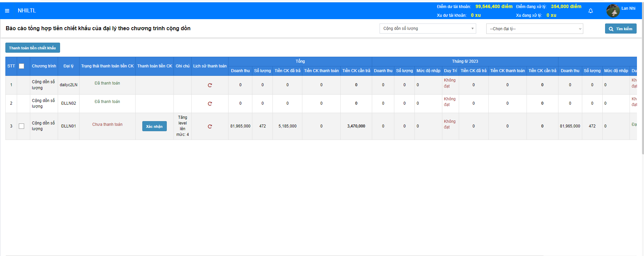Open payment history for dailyc2LN row

point(210,85)
